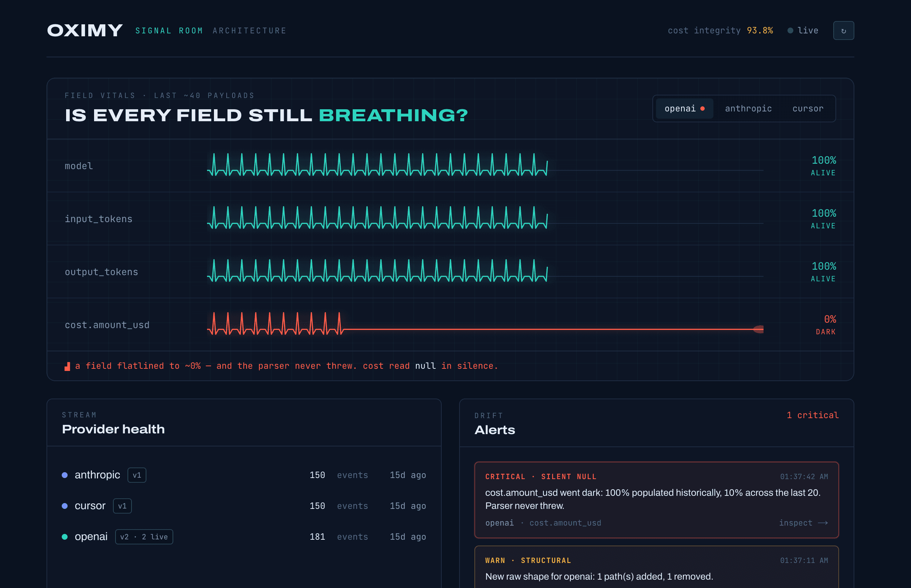
Task: Click the refresh icon button
Action: pyautogui.click(x=843, y=30)
